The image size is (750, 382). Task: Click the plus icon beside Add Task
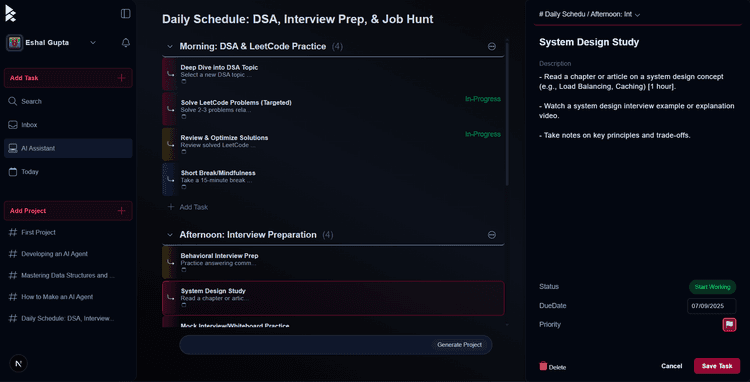[x=121, y=78]
